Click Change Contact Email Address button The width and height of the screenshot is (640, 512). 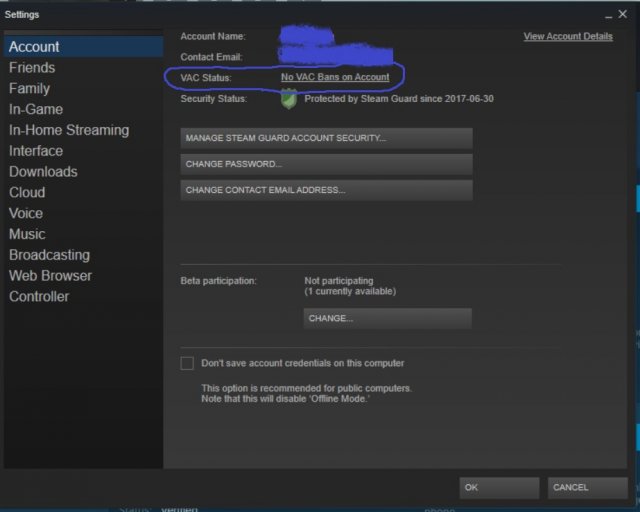click(327, 190)
